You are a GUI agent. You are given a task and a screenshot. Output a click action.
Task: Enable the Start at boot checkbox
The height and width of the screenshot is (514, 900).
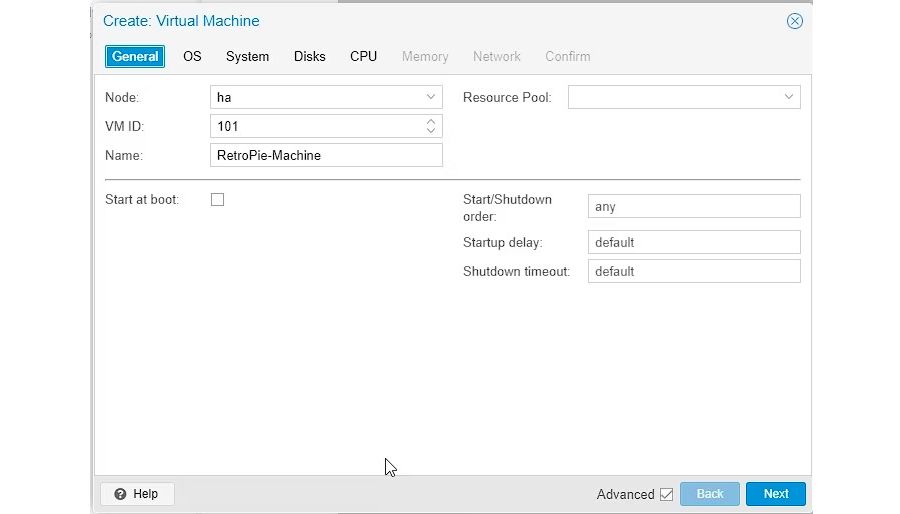[x=217, y=200]
